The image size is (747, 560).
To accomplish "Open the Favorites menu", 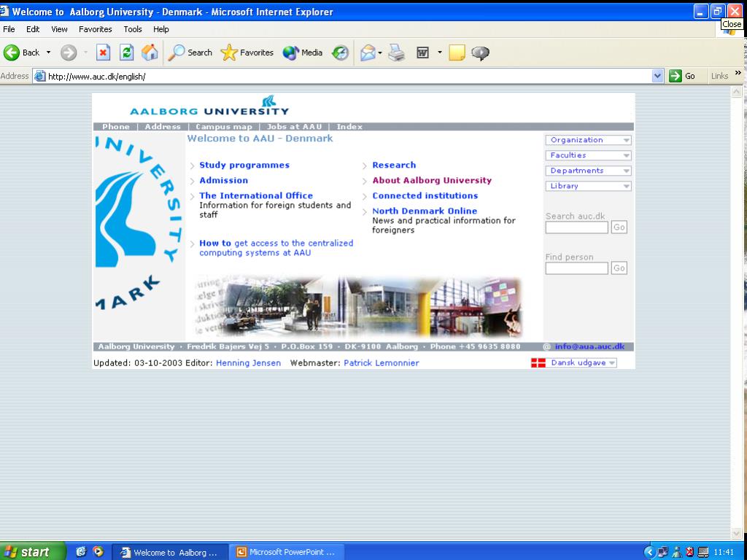I will tap(96, 29).
